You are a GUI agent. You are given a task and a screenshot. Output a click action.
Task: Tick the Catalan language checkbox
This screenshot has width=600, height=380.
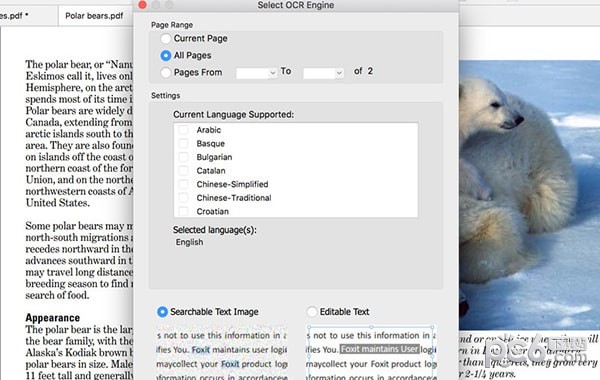pos(184,171)
